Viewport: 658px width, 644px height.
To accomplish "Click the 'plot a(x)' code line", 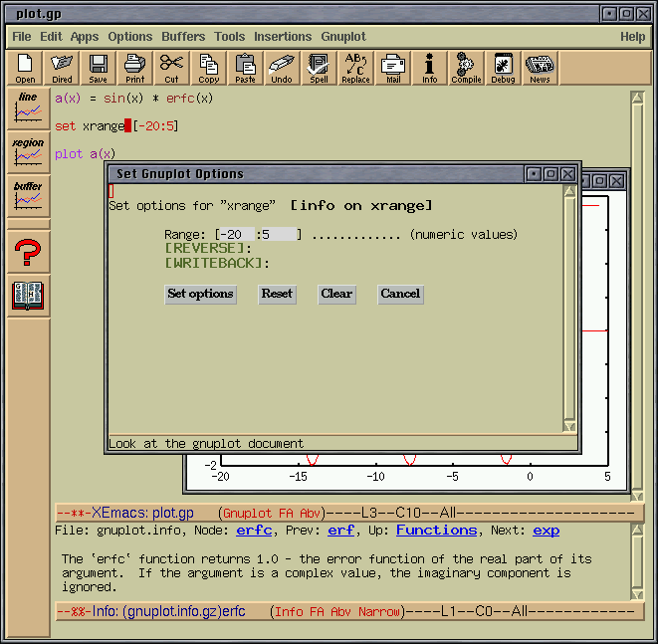I will (86, 154).
